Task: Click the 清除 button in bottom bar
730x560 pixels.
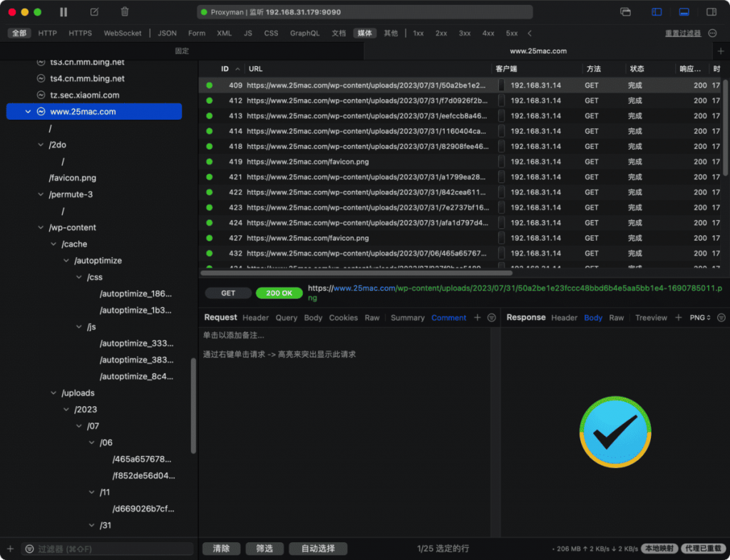Action: 221,549
